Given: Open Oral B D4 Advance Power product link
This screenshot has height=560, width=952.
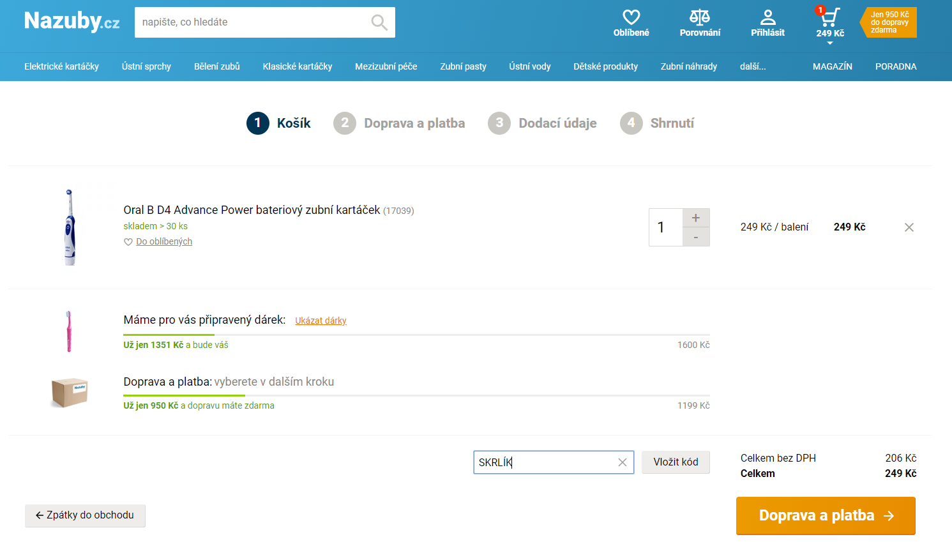Looking at the screenshot, I should 252,210.
